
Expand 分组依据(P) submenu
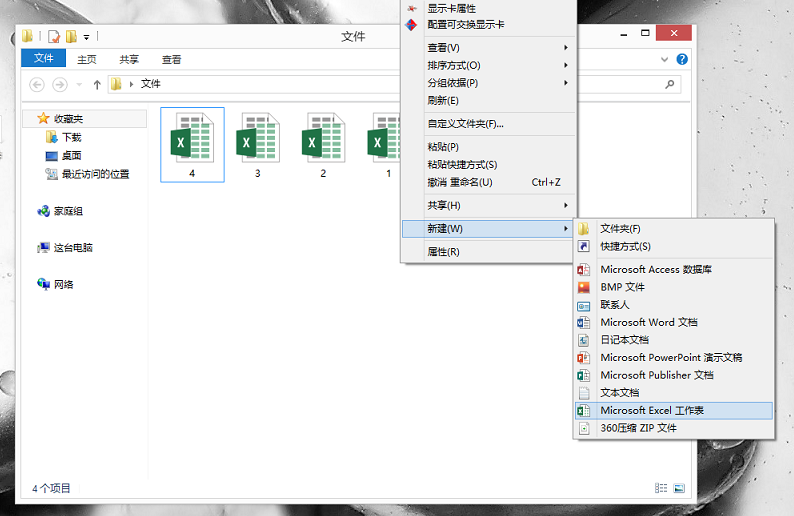tap(489, 83)
